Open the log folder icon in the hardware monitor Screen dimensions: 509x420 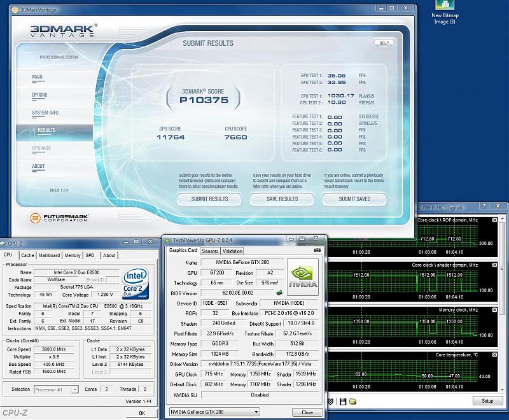tap(352, 402)
